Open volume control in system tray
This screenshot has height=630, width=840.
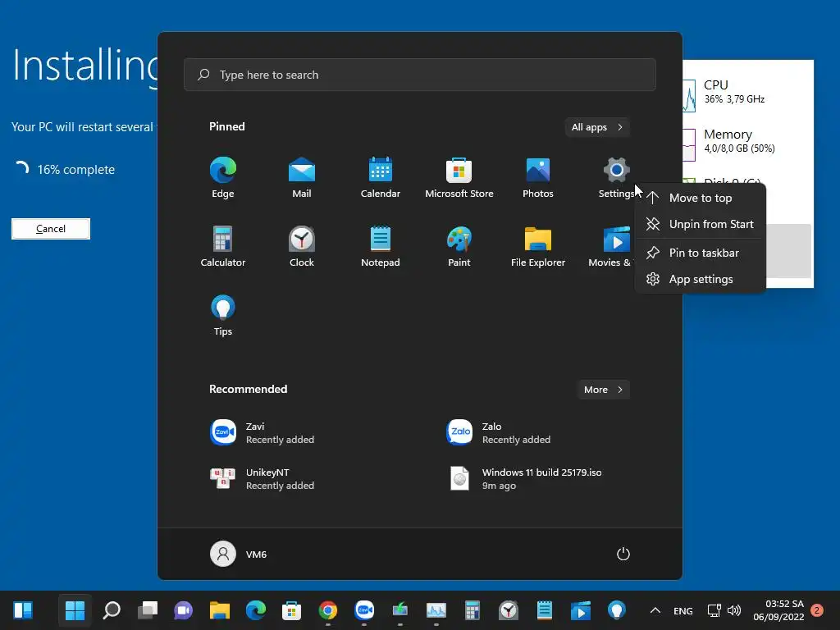(734, 610)
